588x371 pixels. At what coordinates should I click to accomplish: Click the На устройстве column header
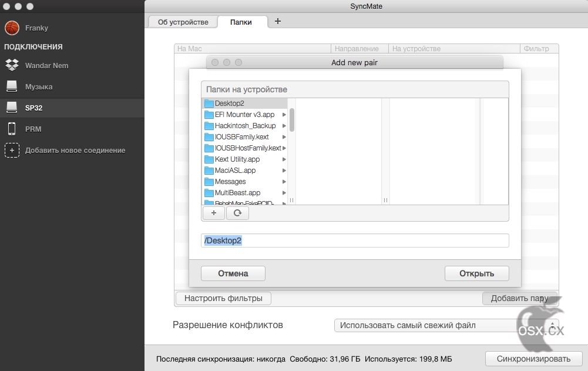tap(453, 48)
